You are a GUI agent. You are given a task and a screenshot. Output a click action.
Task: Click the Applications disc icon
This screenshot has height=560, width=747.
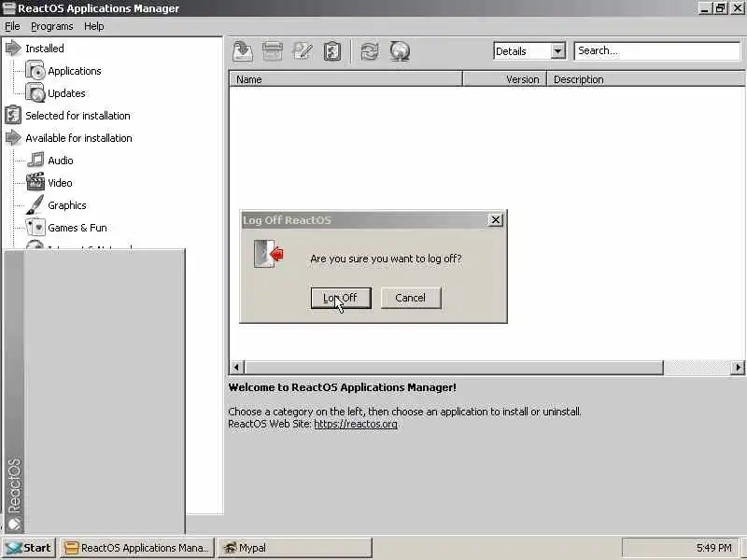[35, 71]
